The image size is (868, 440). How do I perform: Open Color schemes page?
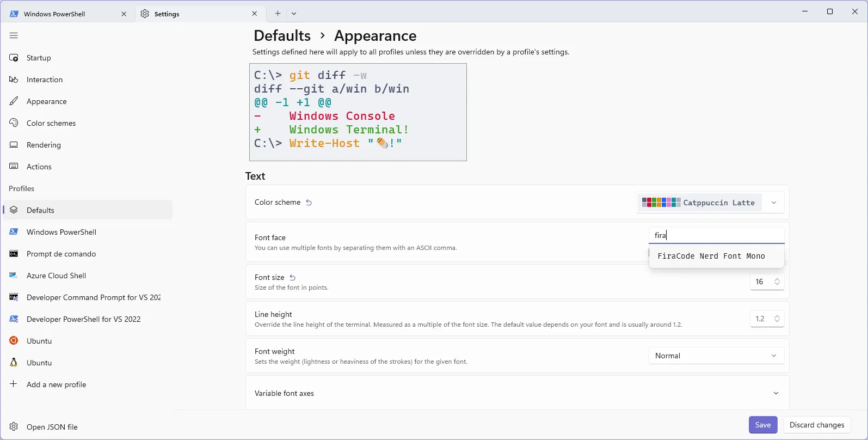click(88, 123)
